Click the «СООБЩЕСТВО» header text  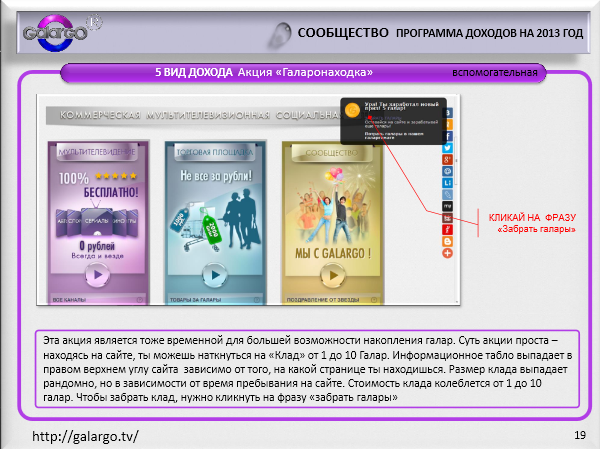point(343,33)
